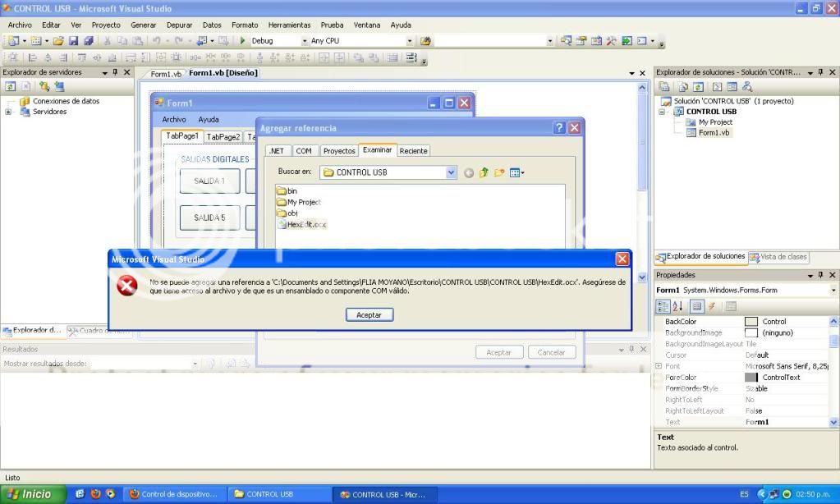
Task: Open the Command Window toolbar icon
Action: [x=642, y=41]
